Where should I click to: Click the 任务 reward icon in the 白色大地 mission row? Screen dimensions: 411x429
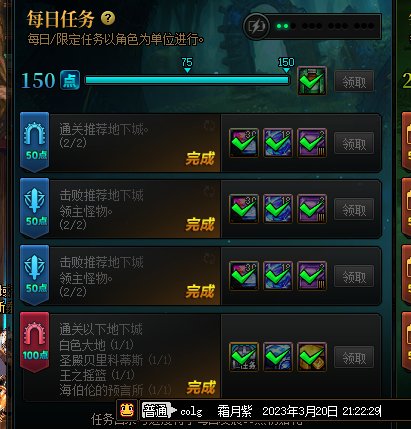click(x=244, y=357)
